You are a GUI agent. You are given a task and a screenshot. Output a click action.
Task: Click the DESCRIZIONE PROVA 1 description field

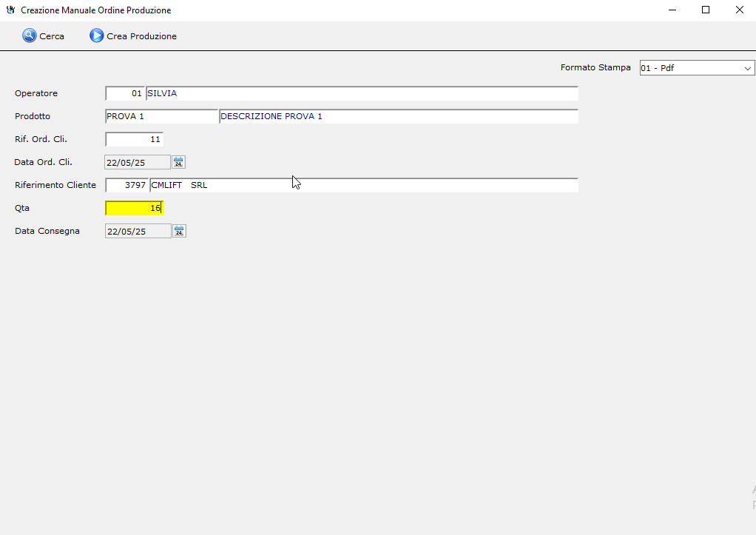click(398, 117)
